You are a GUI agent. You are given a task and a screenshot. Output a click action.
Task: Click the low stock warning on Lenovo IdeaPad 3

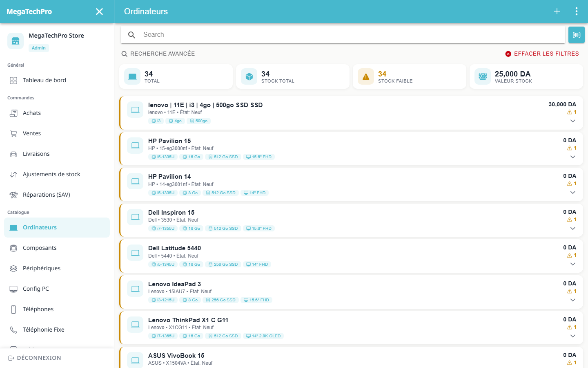click(572, 291)
